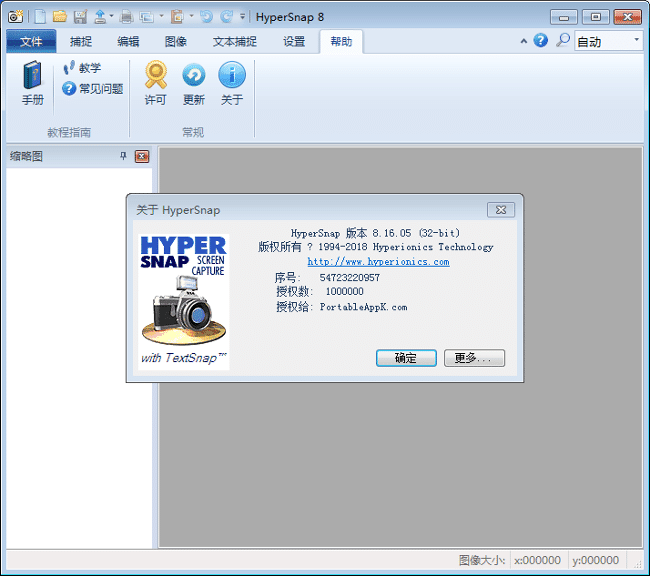Close the 关于 HyperSnap dialog with X
This screenshot has height=576, width=650.
pos(501,210)
